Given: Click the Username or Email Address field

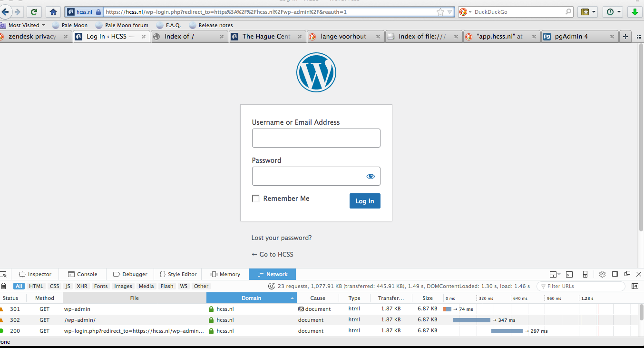Looking at the screenshot, I should 316,138.
